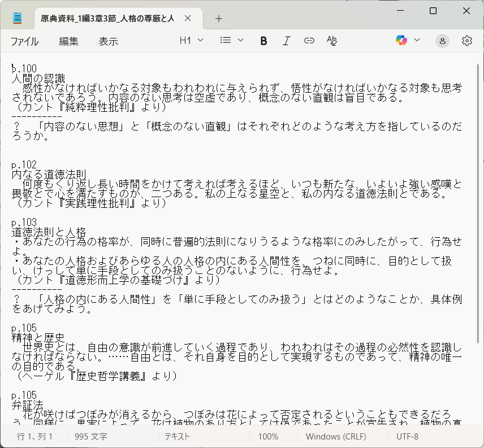Open Notepad settings gear
This screenshot has height=448, width=484.
[466, 41]
